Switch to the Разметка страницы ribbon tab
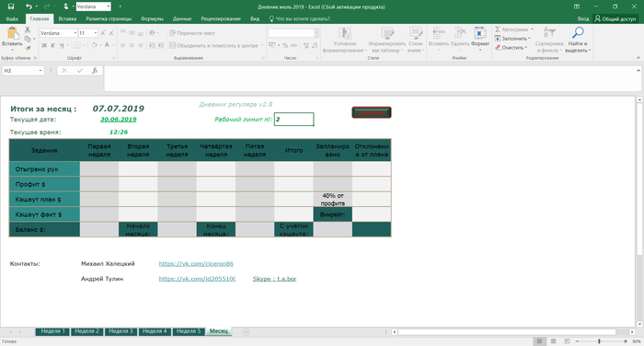This screenshot has width=644, height=346. [x=109, y=18]
